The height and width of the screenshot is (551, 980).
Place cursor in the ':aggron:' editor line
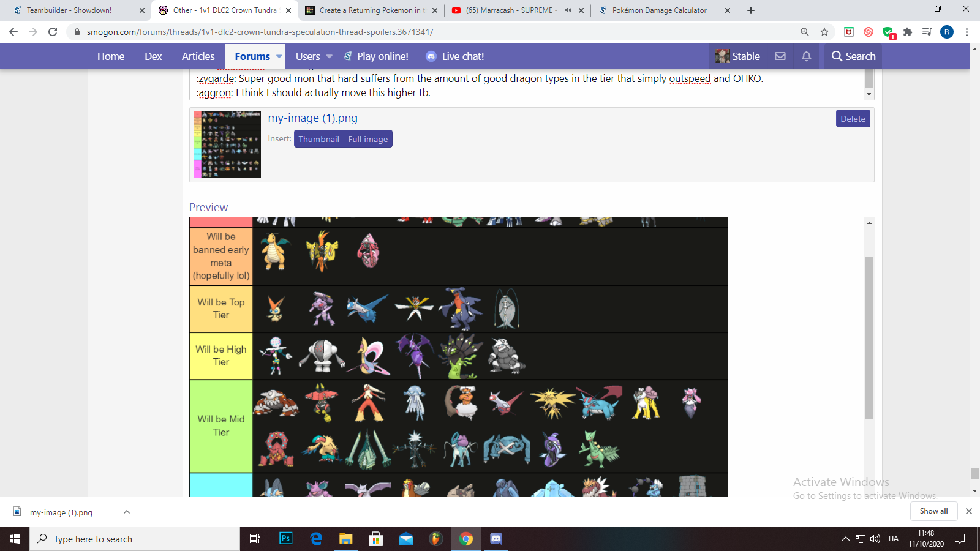click(314, 92)
